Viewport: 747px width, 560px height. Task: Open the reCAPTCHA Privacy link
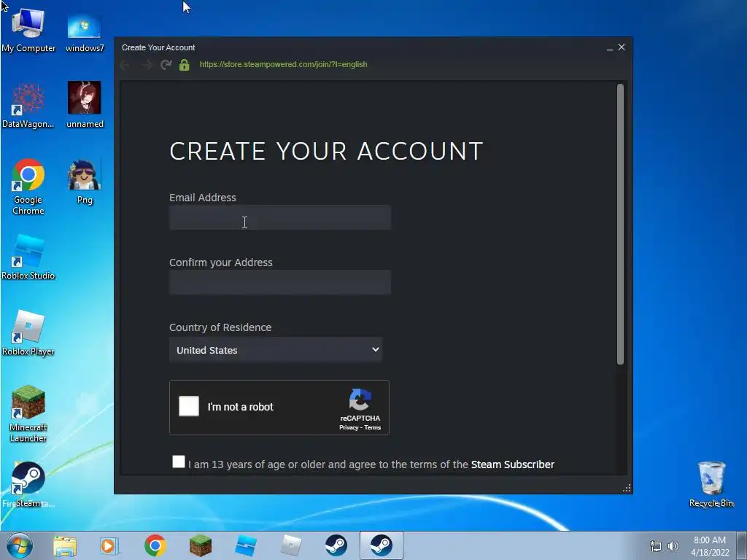pos(349,427)
